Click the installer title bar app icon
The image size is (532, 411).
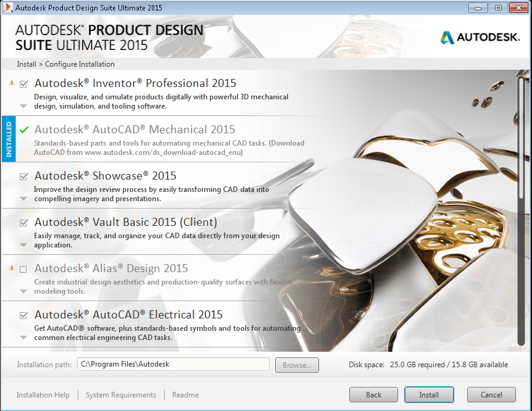7,7
